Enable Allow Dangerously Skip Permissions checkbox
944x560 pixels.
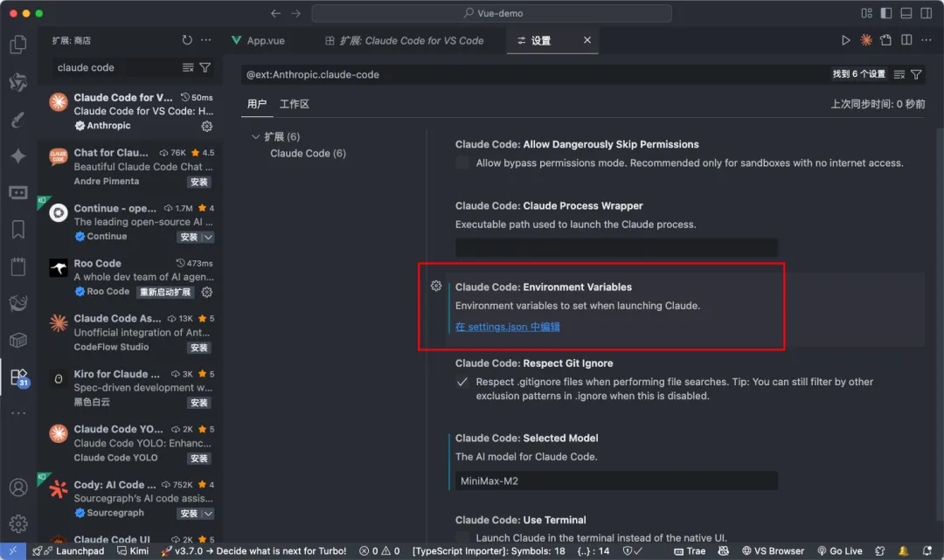click(x=462, y=163)
